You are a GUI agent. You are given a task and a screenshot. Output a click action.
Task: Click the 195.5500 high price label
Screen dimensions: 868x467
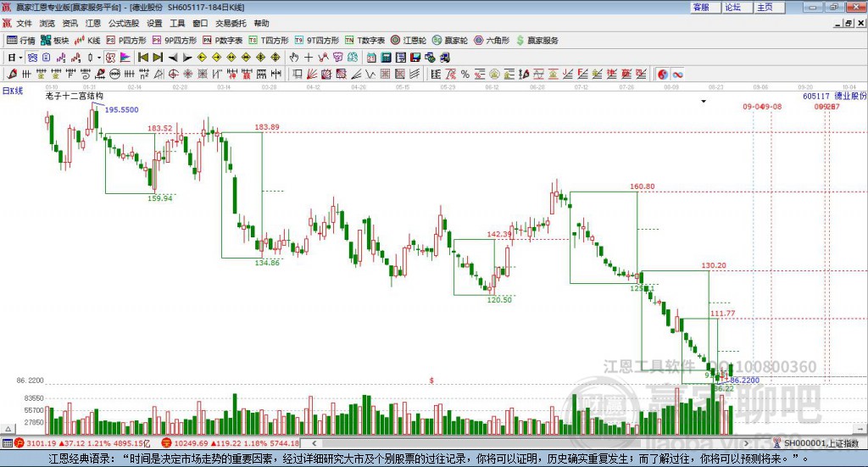121,109
